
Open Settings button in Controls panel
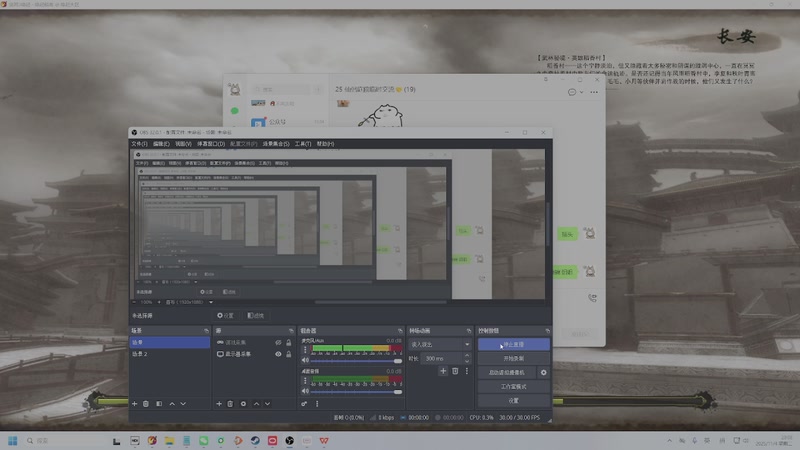coord(514,401)
